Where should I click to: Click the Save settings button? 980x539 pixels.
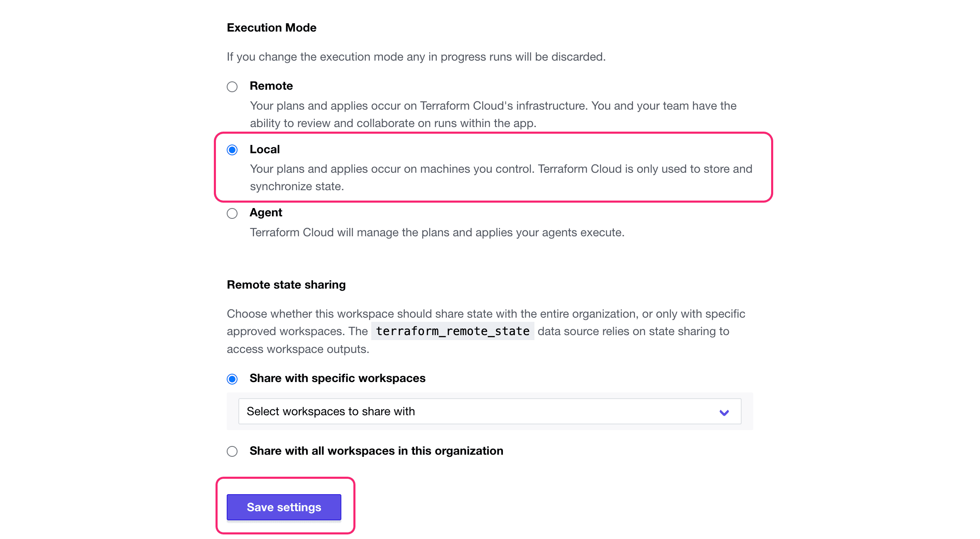(284, 506)
